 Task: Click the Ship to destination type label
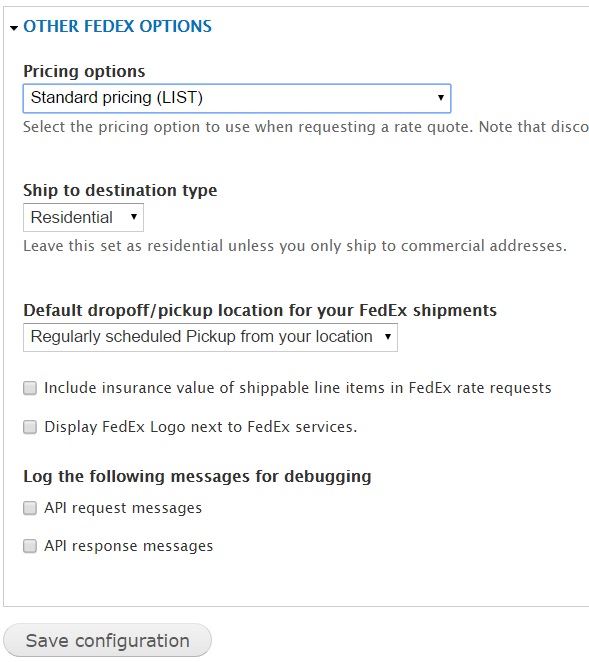click(120, 190)
